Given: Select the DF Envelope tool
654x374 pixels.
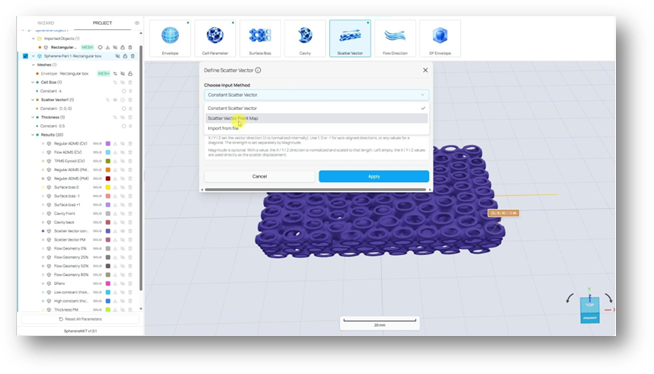Looking at the screenshot, I should (440, 38).
